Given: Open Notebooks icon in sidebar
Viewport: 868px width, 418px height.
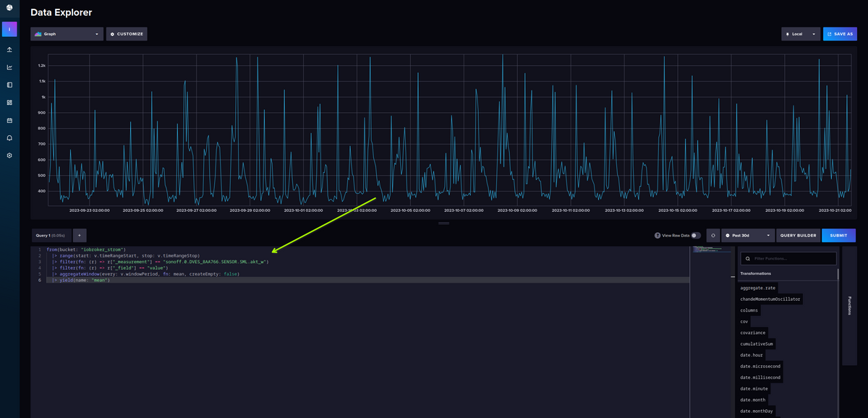Looking at the screenshot, I should tap(9, 85).
